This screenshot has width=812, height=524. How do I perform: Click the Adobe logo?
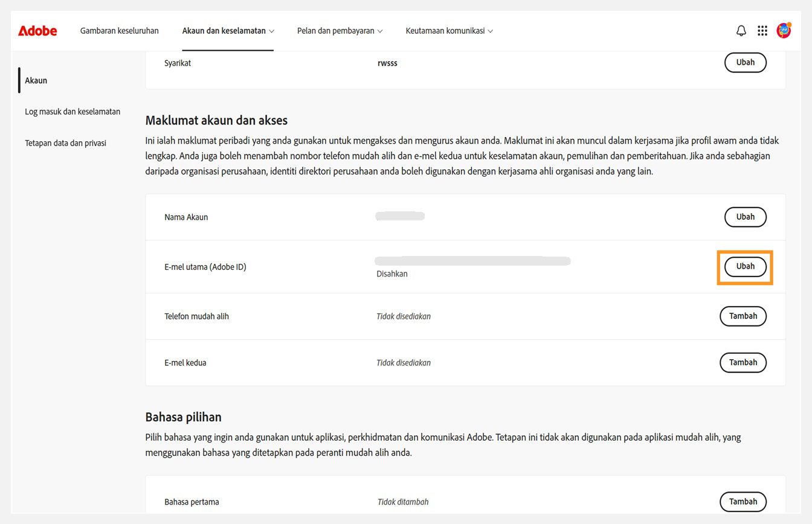(37, 31)
